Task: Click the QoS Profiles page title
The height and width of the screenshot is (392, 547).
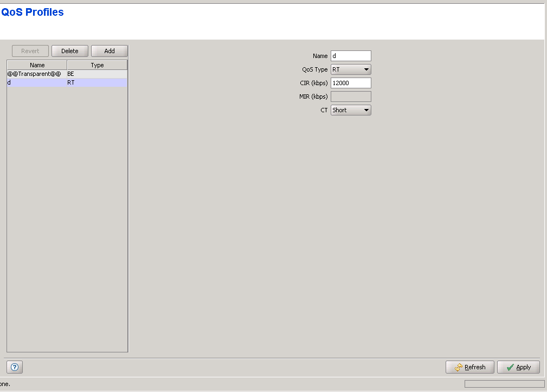Action: tap(33, 12)
